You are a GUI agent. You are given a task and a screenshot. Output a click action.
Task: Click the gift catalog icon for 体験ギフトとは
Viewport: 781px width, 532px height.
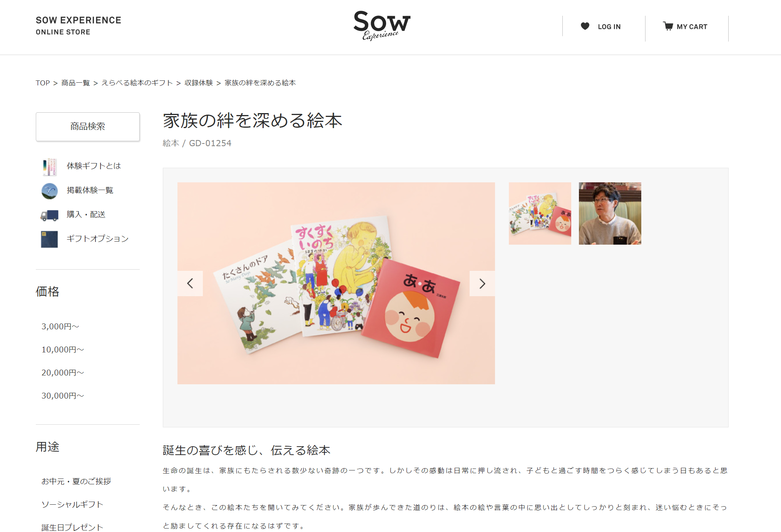[49, 167]
